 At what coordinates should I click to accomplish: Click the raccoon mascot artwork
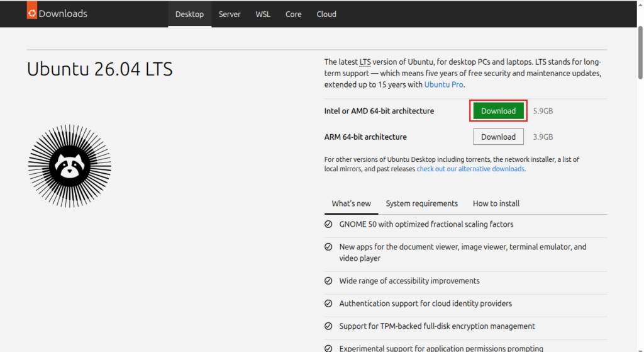coord(70,166)
